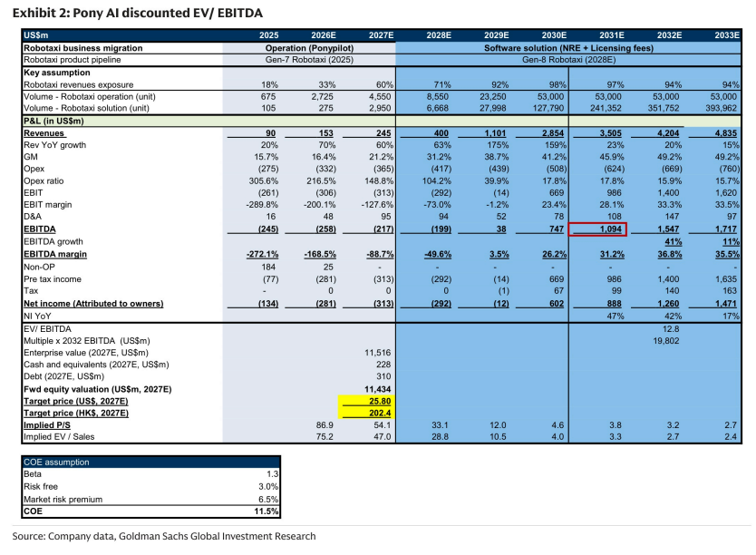Click the 2033E net income '1,471'
The image size is (756, 555).
point(725,303)
